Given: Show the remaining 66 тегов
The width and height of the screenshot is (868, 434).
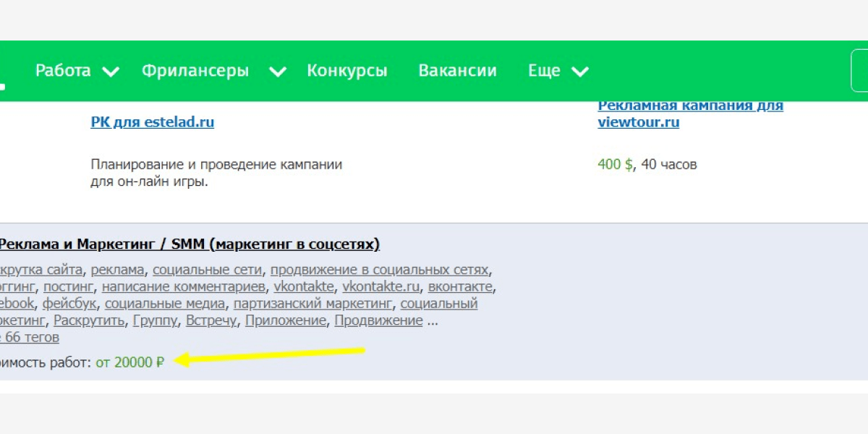Looking at the screenshot, I should [x=30, y=338].
